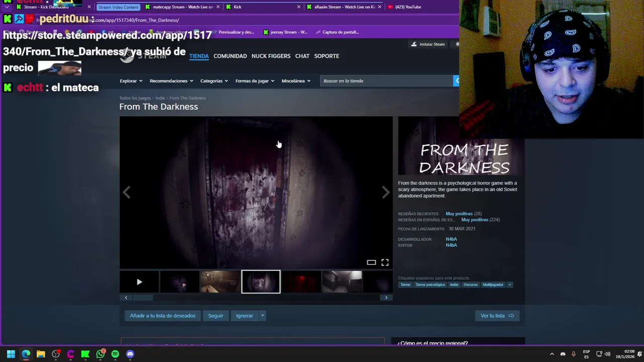The width and height of the screenshot is (644, 362).
Task: Open Discord from taskbar
Action: 130,354
